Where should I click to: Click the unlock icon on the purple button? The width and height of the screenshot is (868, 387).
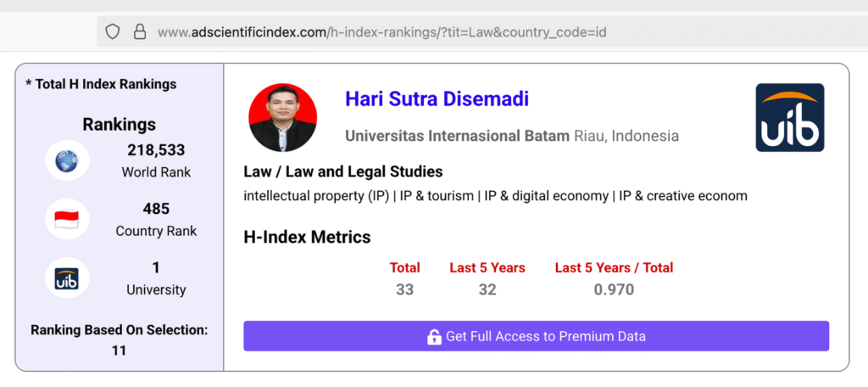pos(434,337)
